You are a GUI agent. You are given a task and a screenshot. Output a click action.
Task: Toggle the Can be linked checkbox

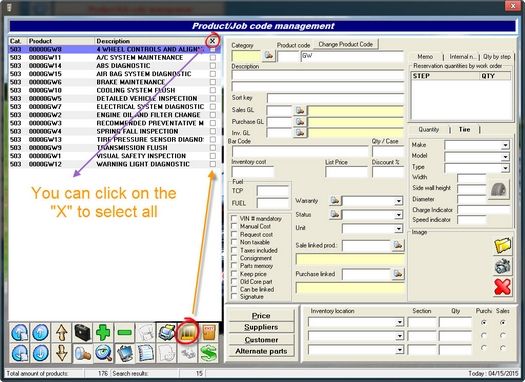tap(234, 289)
